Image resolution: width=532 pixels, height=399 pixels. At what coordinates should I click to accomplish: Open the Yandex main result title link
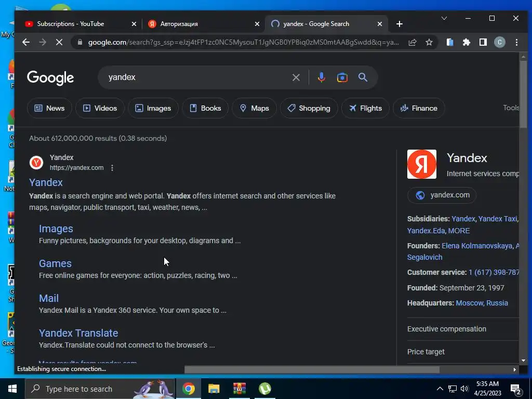click(x=46, y=182)
